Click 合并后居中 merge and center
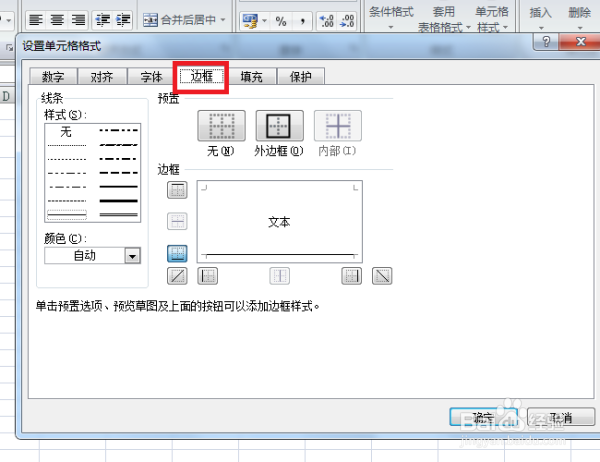The height and width of the screenshot is (462, 600). click(x=179, y=20)
